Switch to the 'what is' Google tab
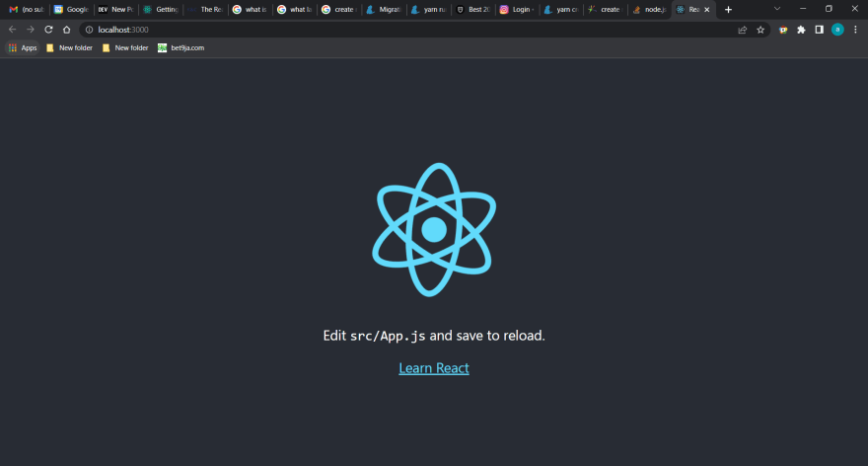This screenshot has height=466, width=868. (x=250, y=10)
